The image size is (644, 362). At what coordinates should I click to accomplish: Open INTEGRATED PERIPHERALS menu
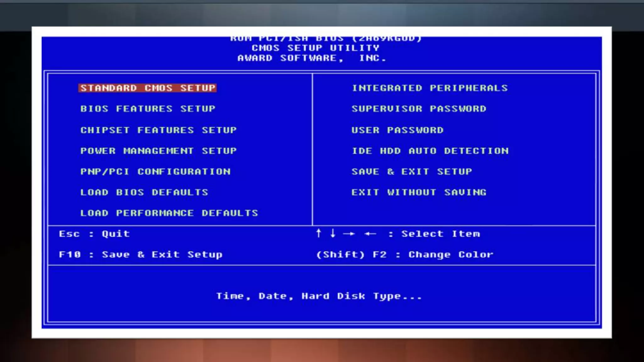(430, 88)
